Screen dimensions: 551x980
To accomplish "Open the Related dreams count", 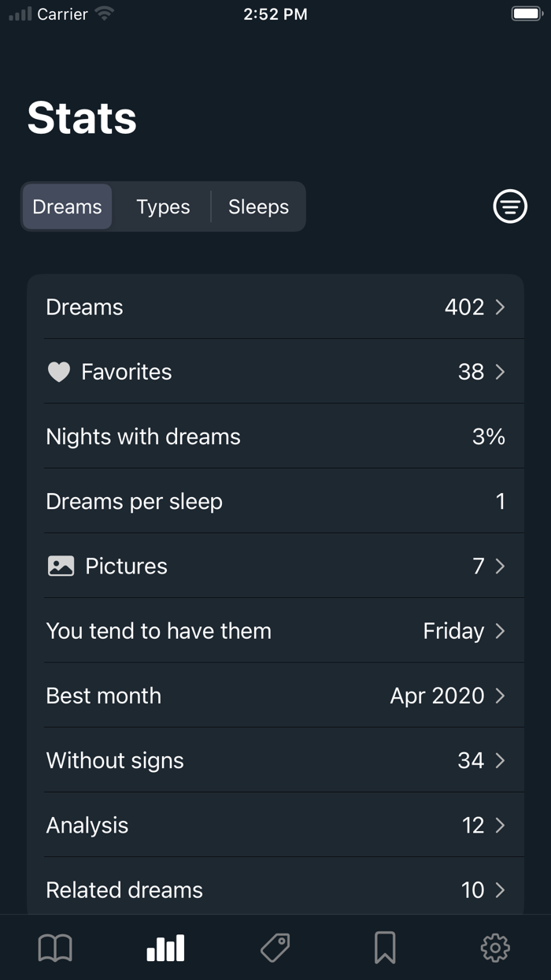I will click(x=275, y=889).
